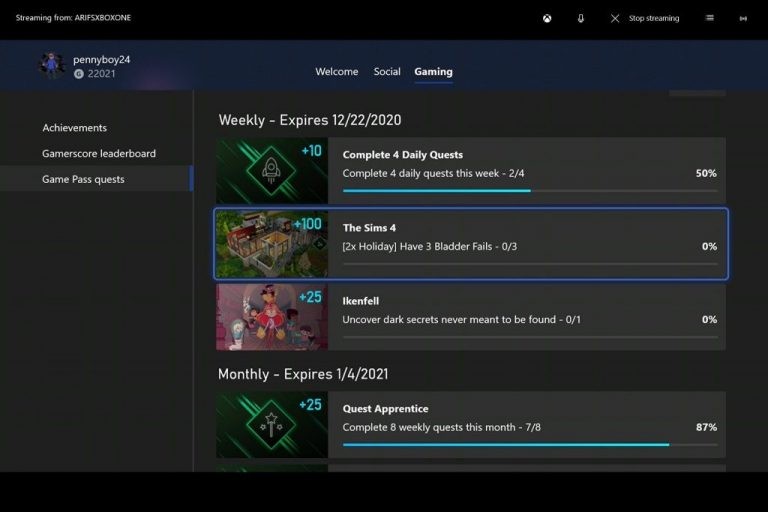Click the Daily Quests progress bar
Screen dimensions: 768x512
tap(530, 191)
